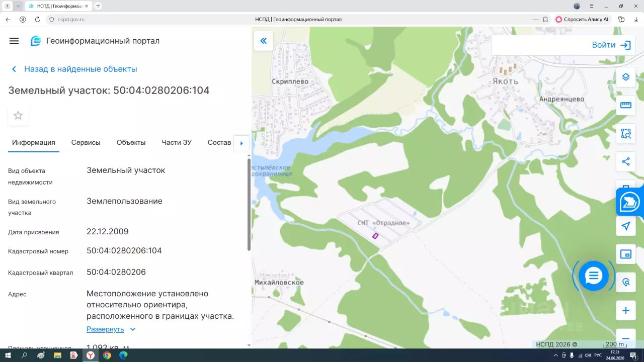Open the browser tab list dropdown
The image size is (644, 362).
[x=18, y=6]
